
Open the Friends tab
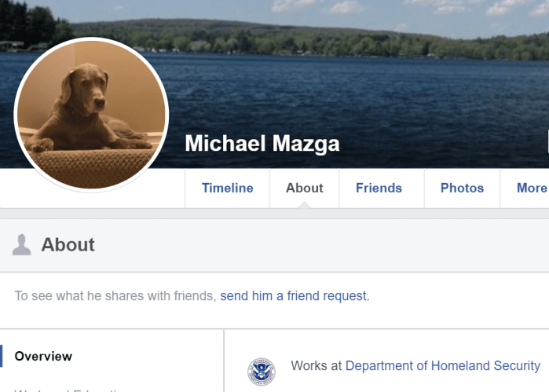pyautogui.click(x=379, y=188)
